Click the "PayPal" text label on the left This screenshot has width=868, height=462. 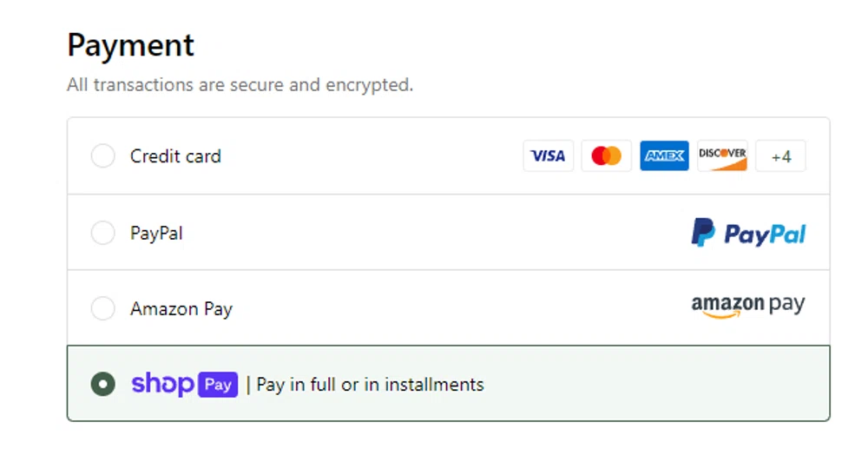click(156, 233)
